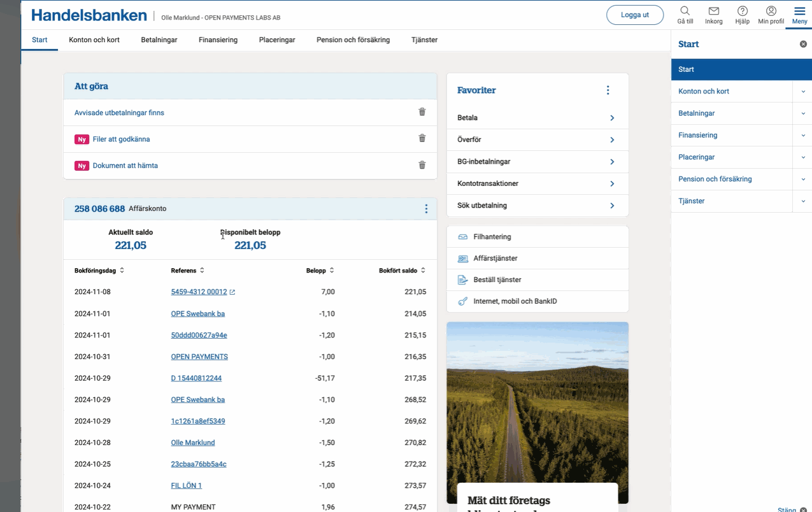Expand Tjänster in side menu

(x=803, y=201)
